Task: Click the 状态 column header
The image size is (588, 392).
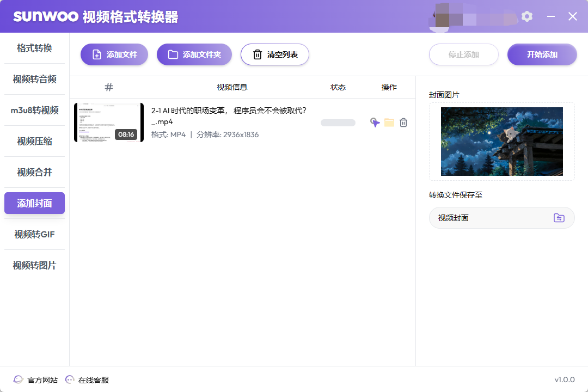Action: tap(338, 88)
